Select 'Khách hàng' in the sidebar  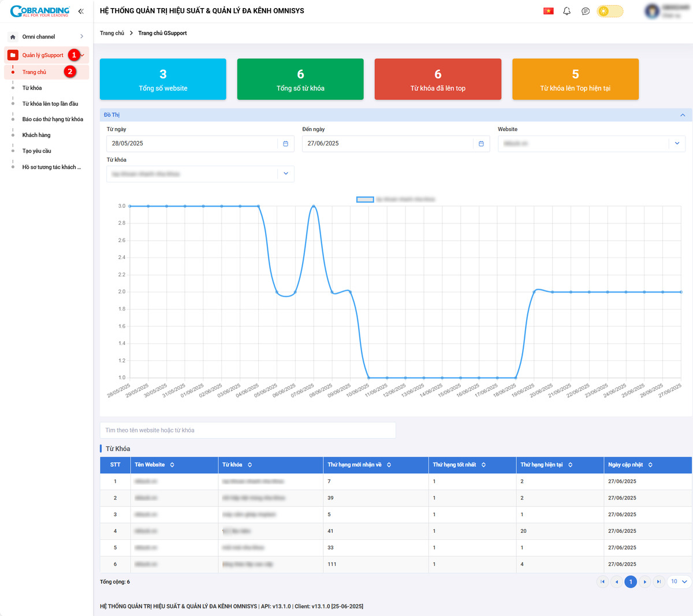(x=36, y=135)
